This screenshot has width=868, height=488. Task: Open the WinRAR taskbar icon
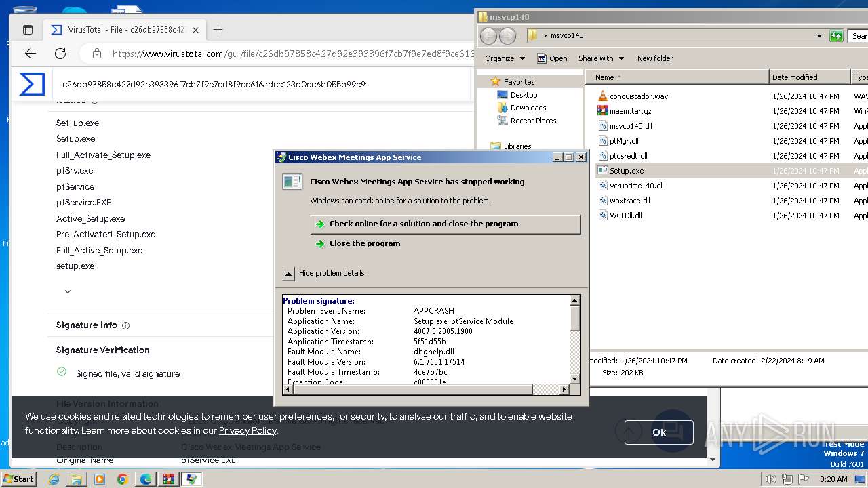pyautogui.click(x=168, y=479)
